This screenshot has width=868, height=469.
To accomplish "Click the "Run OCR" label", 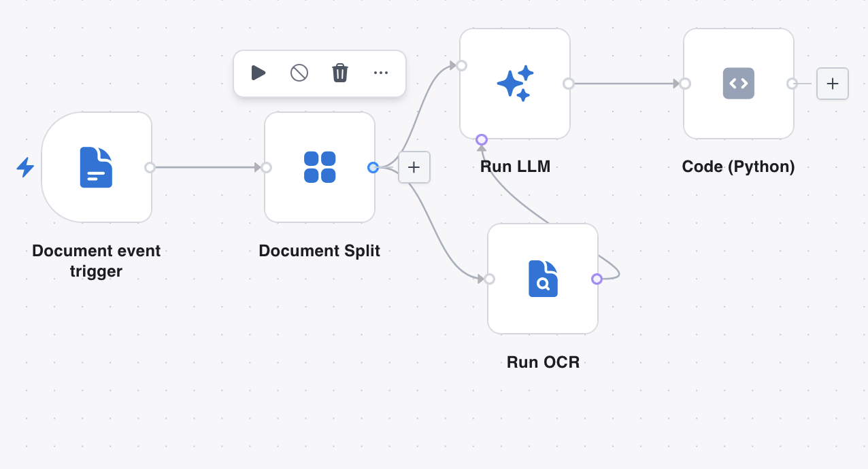I will (544, 362).
